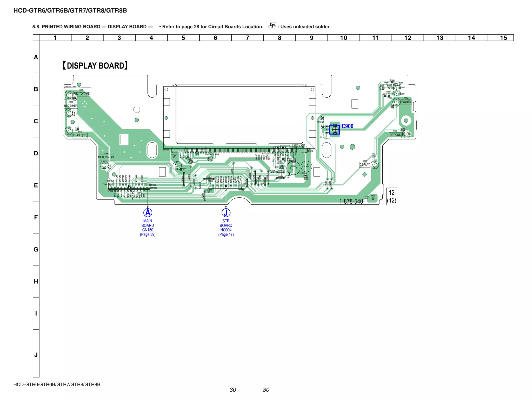Click the IC900 blue label

pyautogui.click(x=347, y=126)
